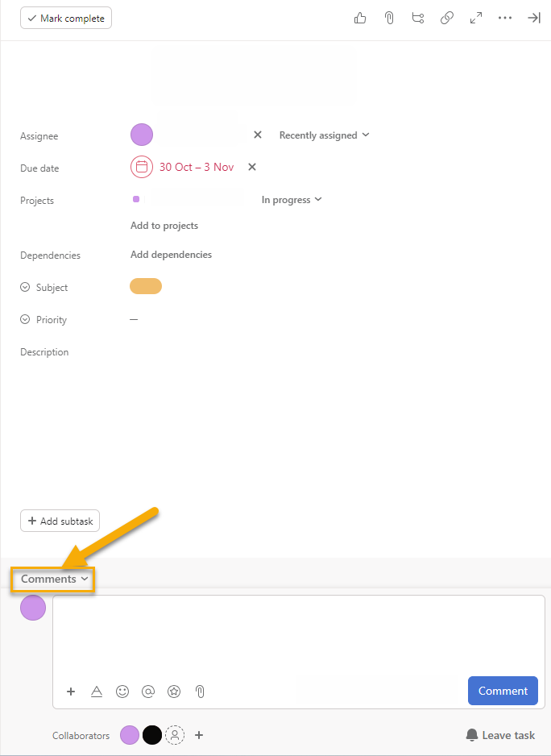
Task: Click inside the comment text box
Action: pos(298,633)
